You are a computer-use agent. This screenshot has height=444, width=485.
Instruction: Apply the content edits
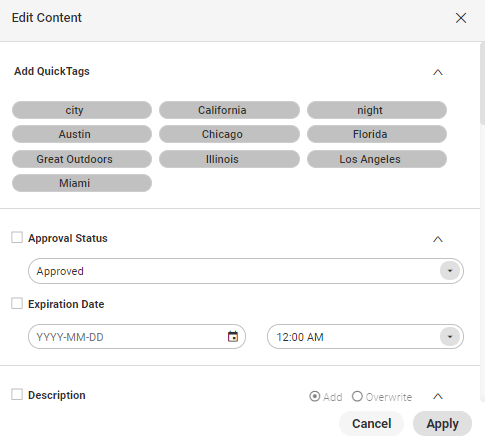pos(442,424)
